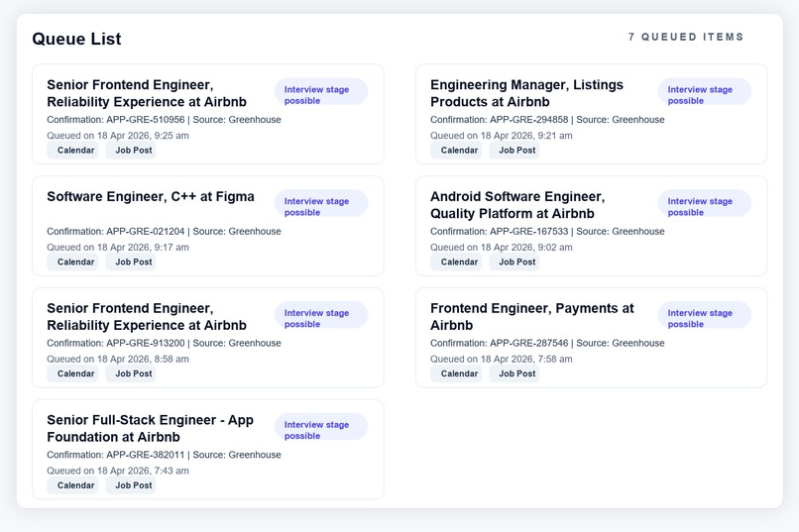Open Job Post for Senior Full-Stack Engineer card
The image size is (799, 532).
coord(131,485)
